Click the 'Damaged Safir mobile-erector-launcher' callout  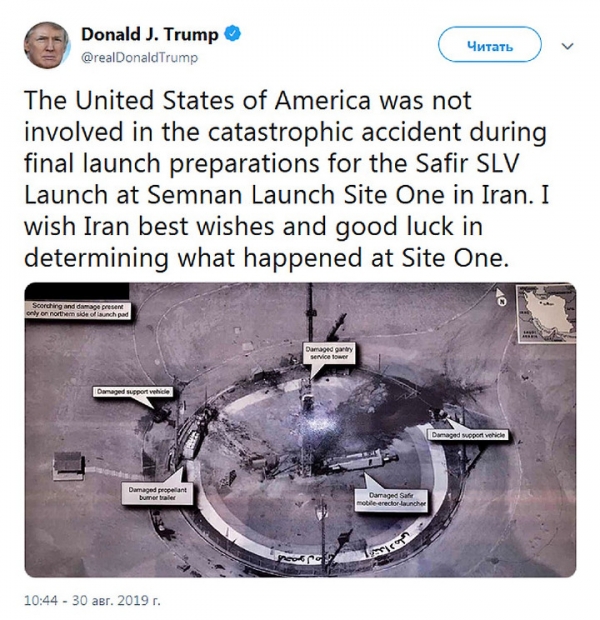click(391, 500)
